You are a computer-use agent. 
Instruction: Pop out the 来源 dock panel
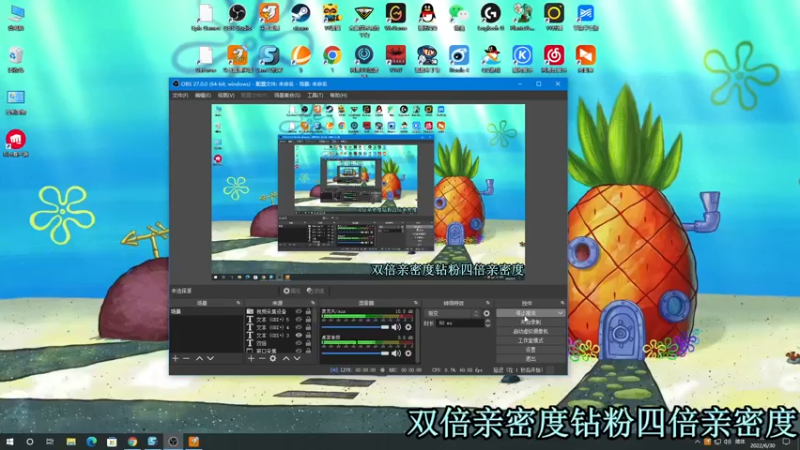(x=313, y=303)
